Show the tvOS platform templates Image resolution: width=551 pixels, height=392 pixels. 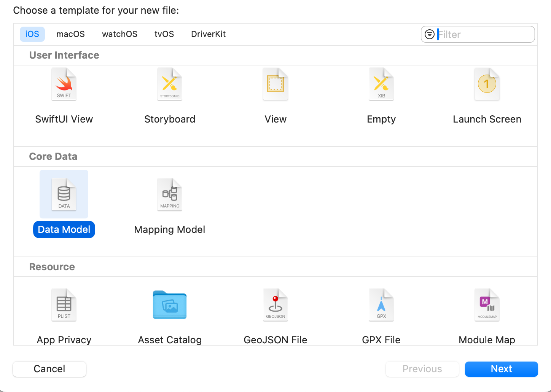164,34
